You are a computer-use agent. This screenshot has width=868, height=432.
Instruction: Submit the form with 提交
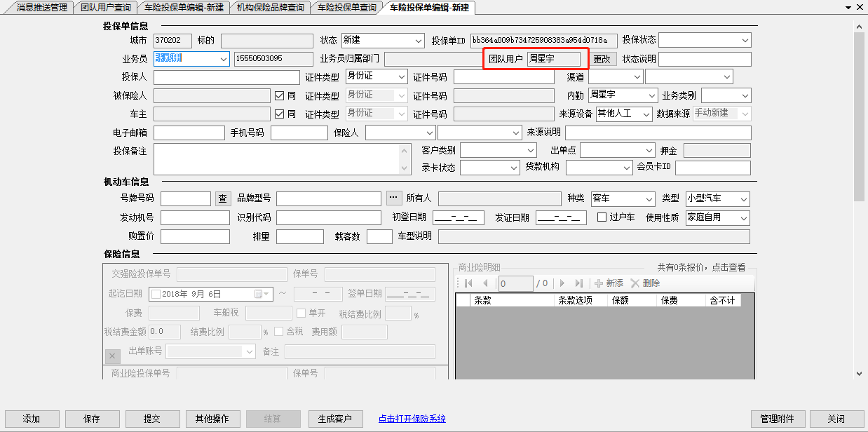tap(152, 419)
